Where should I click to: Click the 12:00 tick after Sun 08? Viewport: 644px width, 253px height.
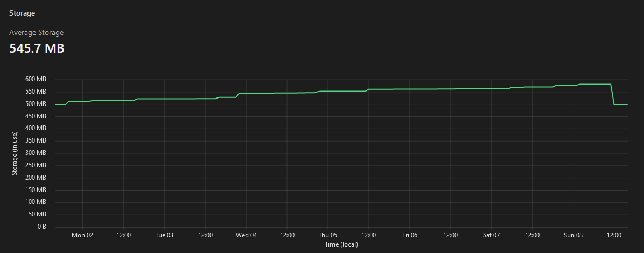(x=614, y=236)
